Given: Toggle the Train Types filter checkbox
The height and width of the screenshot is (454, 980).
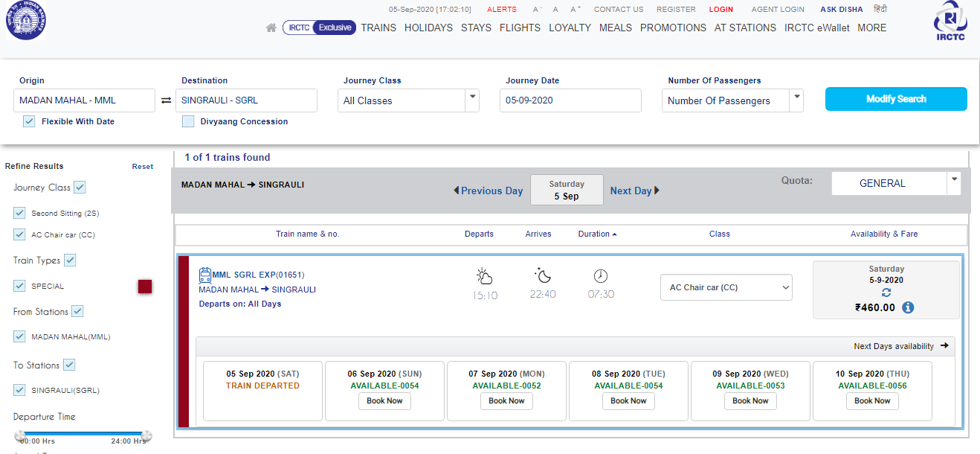Looking at the screenshot, I should 70,260.
